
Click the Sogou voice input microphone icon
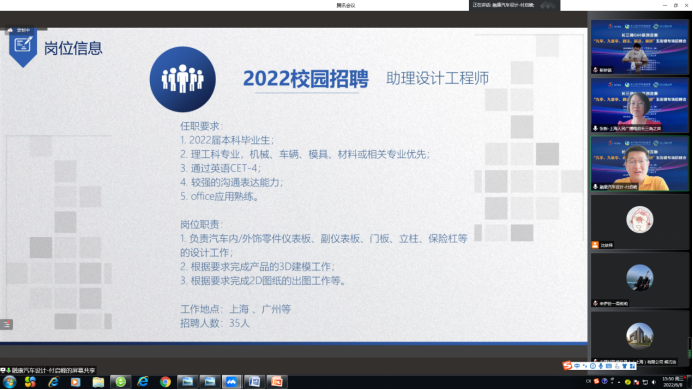pyautogui.click(x=601, y=366)
